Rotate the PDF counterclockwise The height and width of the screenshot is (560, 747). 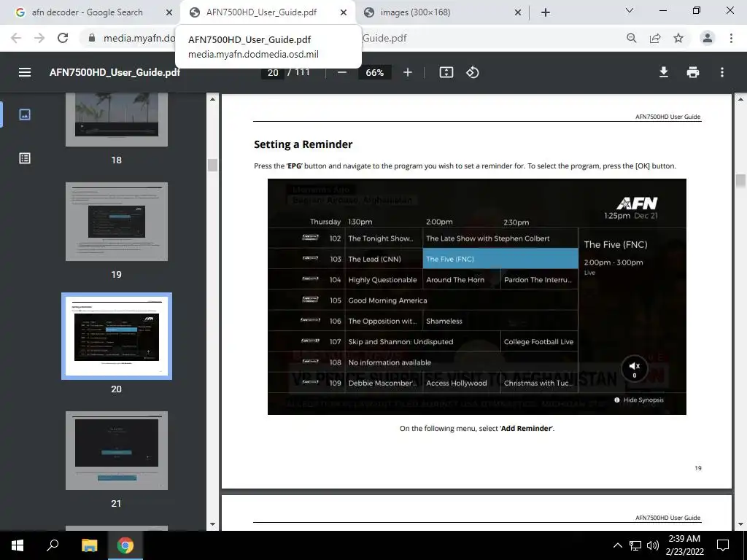(472, 72)
